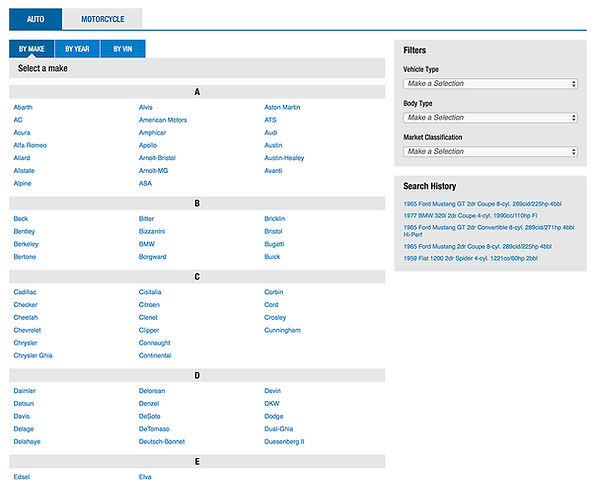596x480 pixels.
Task: Open the Cunningham make
Action: [282, 330]
